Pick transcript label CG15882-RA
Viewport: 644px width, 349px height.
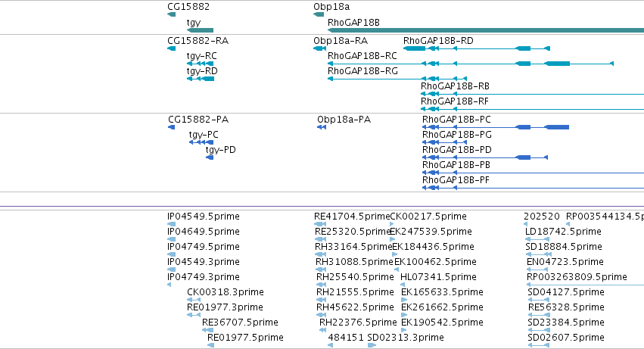point(198,41)
